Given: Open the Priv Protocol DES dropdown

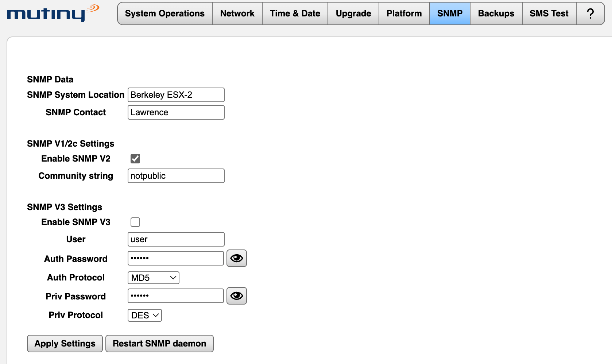Looking at the screenshot, I should (145, 315).
